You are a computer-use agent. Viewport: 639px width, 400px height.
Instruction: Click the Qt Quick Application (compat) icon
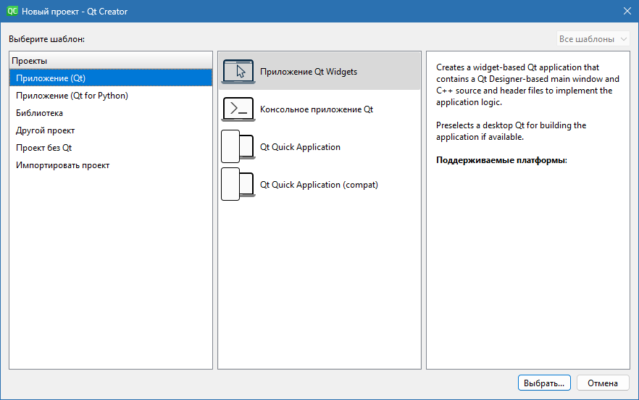click(238, 184)
